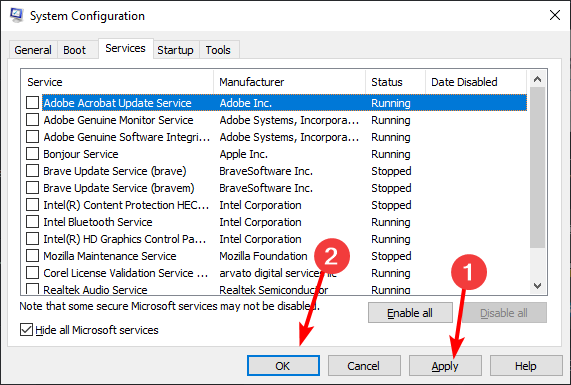
Task: Tick Adobe Genuine Monitor Service checkbox
Action: click(32, 120)
